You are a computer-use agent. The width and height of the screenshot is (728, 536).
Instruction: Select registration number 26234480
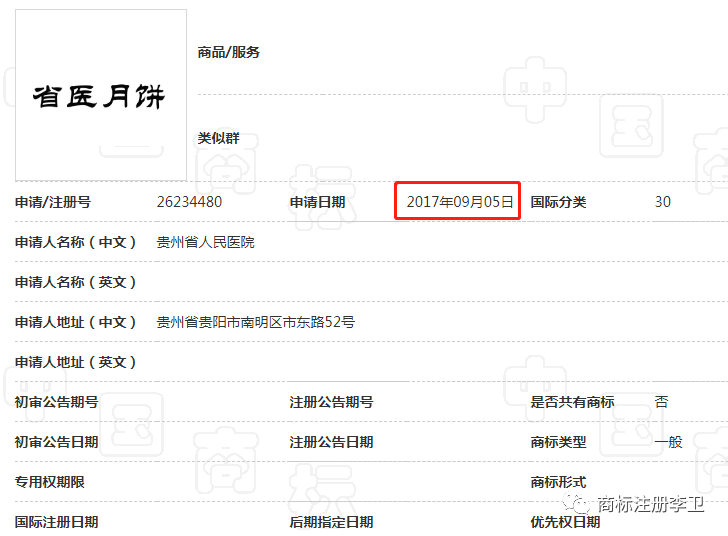point(189,202)
